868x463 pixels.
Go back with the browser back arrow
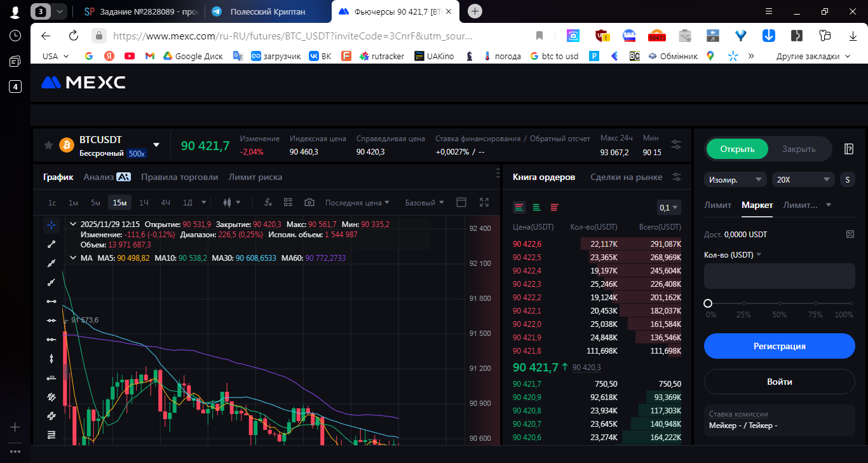coord(46,36)
